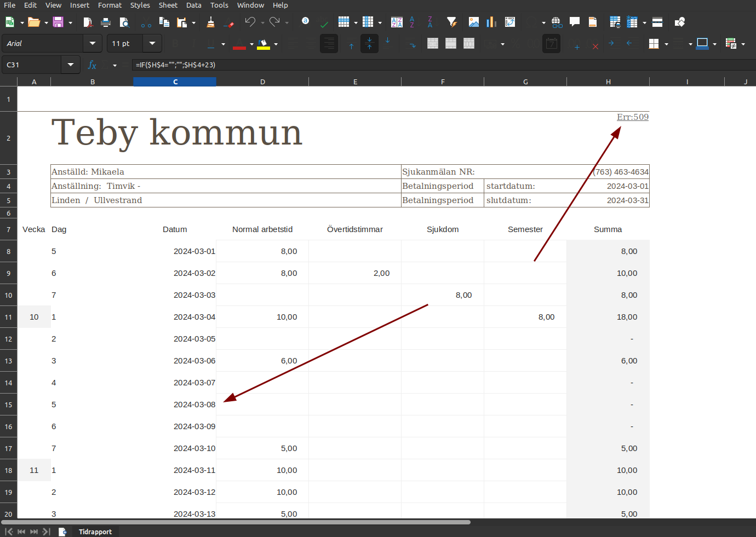The width and height of the screenshot is (756, 537).
Task: Click the Freeze Rows and Columns icon
Action: [x=632, y=22]
